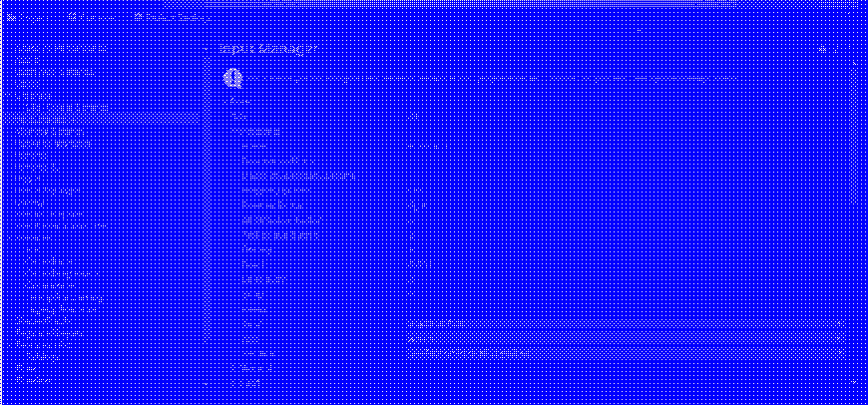Open the Input Manager help reference icon
Image resolution: width=868 pixels, height=405 pixels.
point(822,48)
